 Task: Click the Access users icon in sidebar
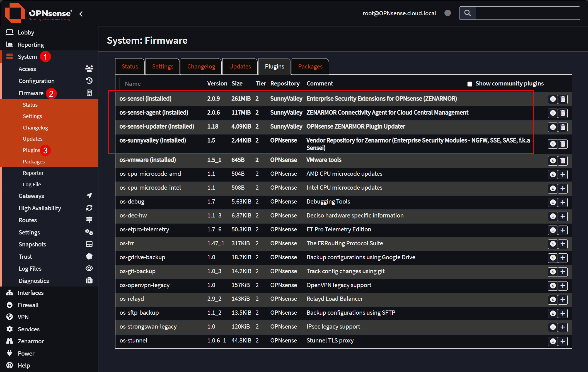point(89,68)
